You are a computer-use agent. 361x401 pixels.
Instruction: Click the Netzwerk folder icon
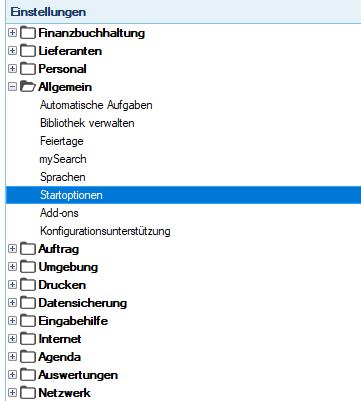[x=28, y=393]
